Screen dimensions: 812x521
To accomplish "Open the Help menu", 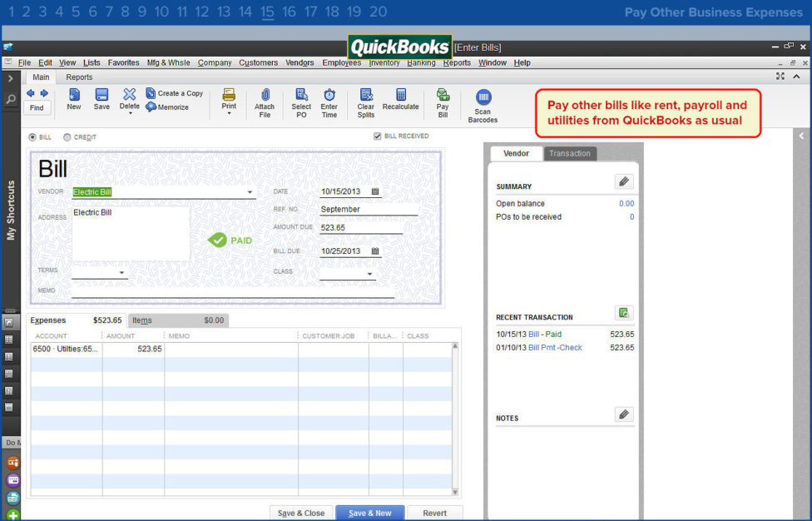I will tap(522, 62).
